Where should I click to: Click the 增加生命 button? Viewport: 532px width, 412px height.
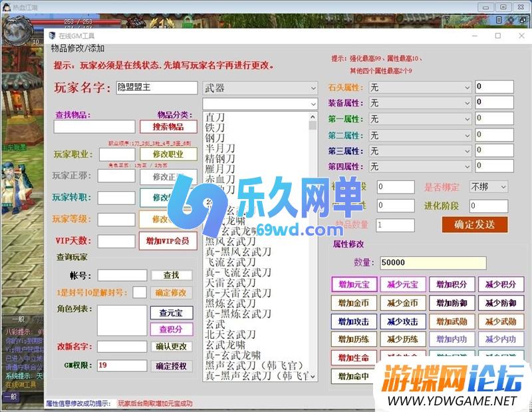coord(354,357)
